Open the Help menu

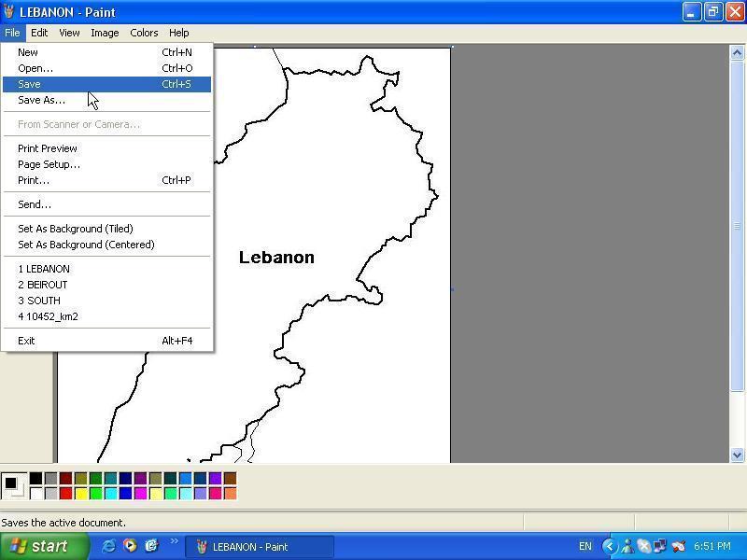179,33
